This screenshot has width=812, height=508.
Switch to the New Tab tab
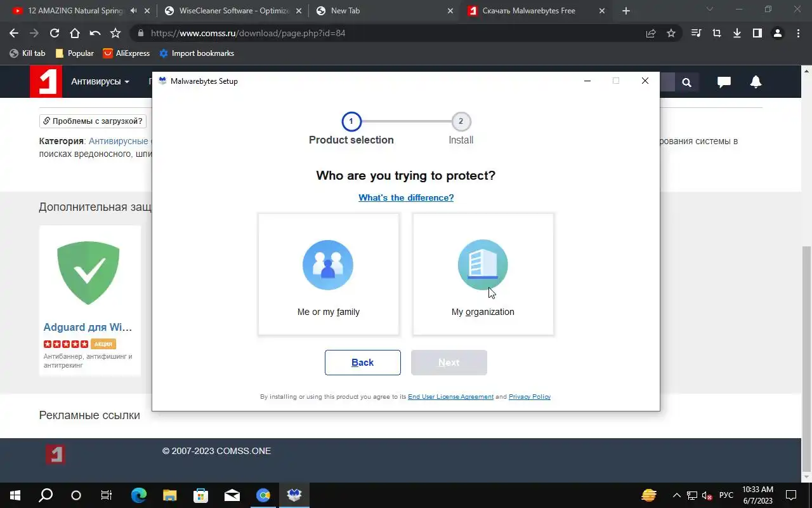pyautogui.click(x=384, y=11)
